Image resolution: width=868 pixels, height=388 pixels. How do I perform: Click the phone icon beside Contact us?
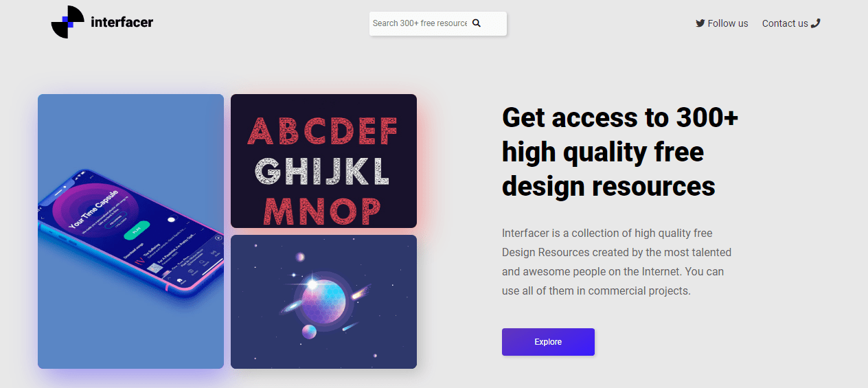point(816,23)
